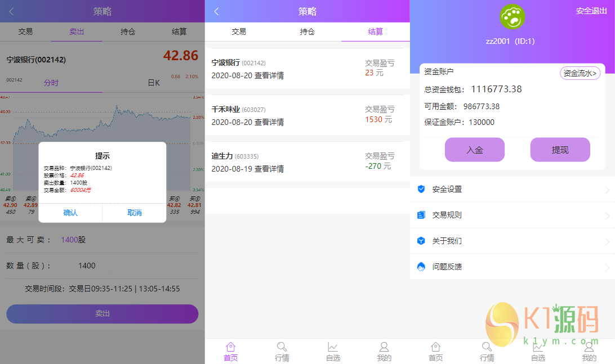Tap the purple 卖出 sell button
The height and width of the screenshot is (364, 615).
pos(102,314)
